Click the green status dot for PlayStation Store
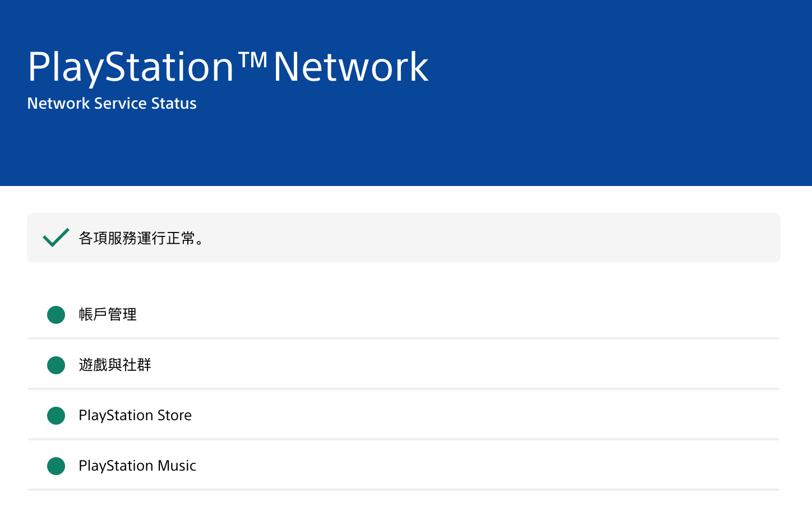Image resolution: width=812 pixels, height=530 pixels. [x=56, y=416]
